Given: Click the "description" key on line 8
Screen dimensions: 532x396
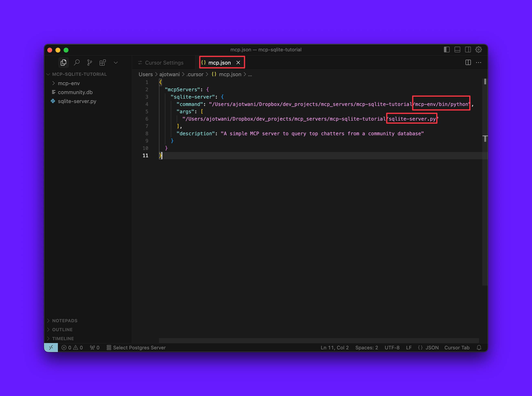Looking at the screenshot, I should (x=195, y=133).
